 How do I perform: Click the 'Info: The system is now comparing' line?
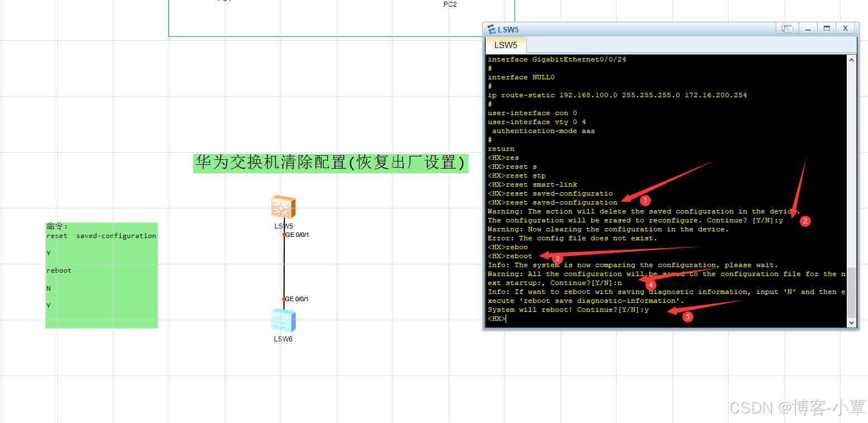coord(633,265)
